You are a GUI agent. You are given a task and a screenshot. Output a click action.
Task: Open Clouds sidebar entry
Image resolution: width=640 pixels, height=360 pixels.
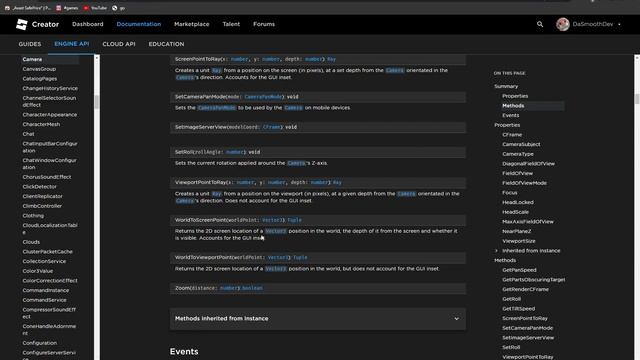tap(31, 242)
